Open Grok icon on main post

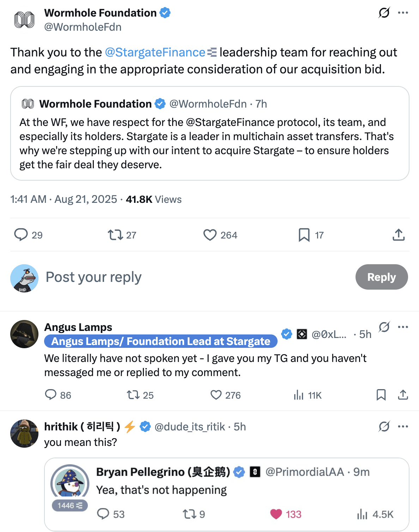(x=384, y=13)
